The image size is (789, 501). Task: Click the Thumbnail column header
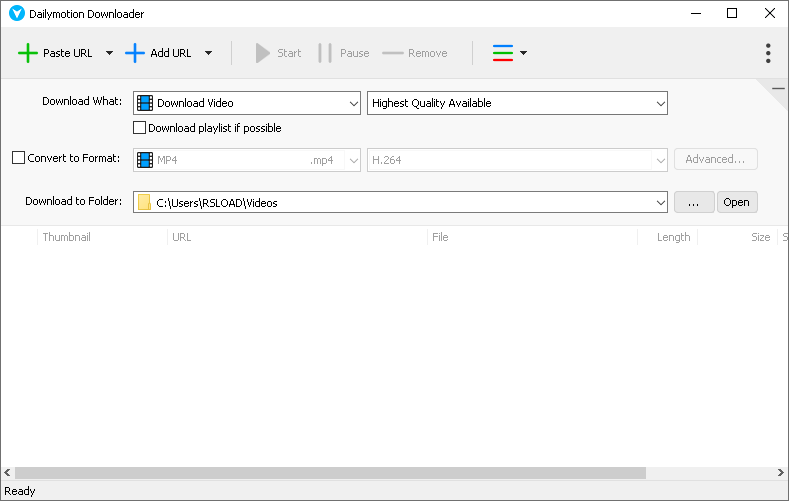click(102, 237)
